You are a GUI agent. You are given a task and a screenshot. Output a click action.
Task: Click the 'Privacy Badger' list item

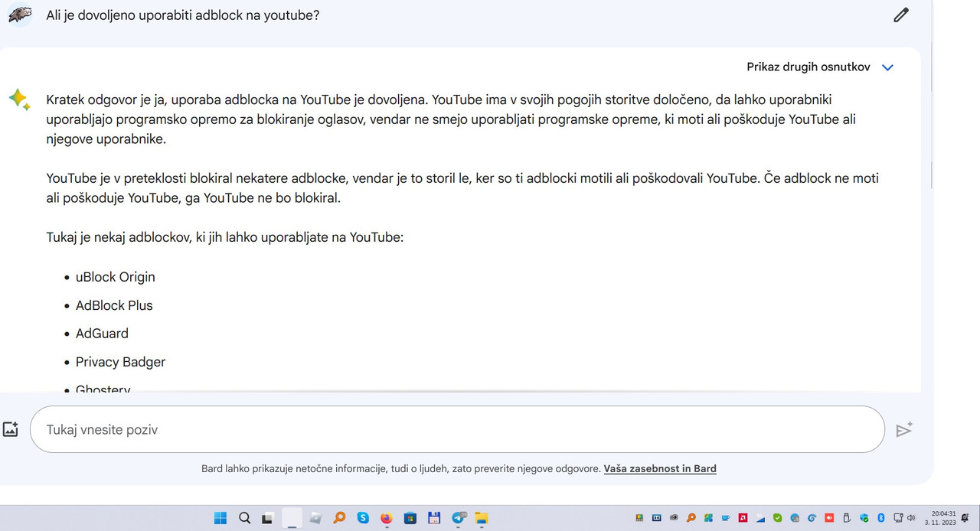point(120,362)
